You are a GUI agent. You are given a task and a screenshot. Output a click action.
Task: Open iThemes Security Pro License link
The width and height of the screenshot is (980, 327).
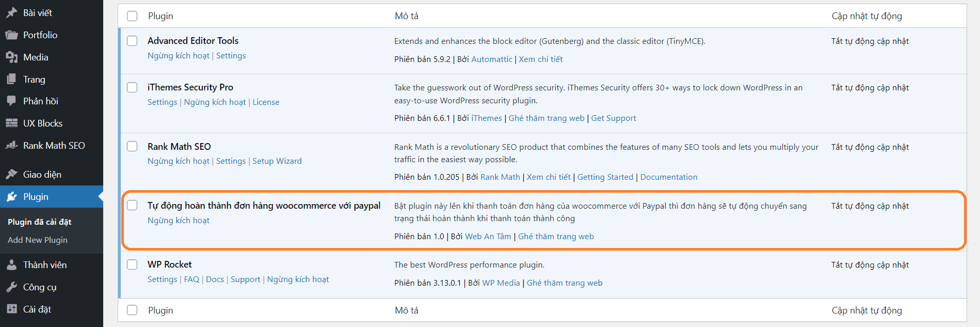pyautogui.click(x=266, y=102)
